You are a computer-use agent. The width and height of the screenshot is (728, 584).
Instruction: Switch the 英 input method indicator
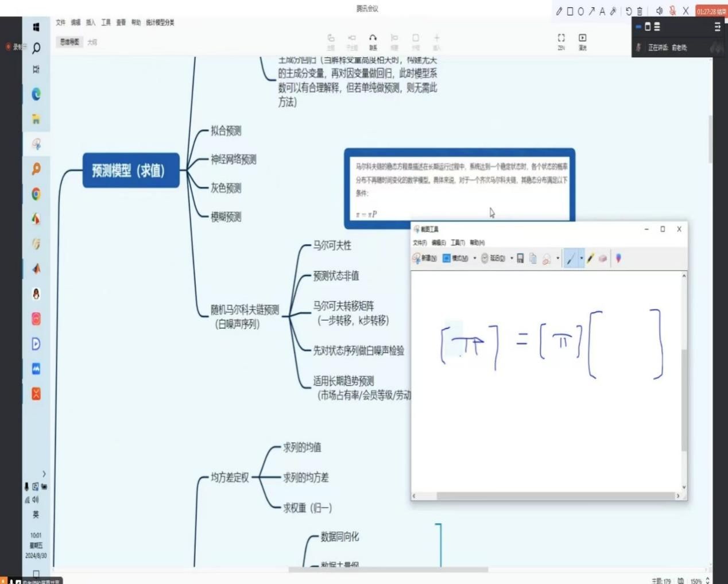click(36, 515)
